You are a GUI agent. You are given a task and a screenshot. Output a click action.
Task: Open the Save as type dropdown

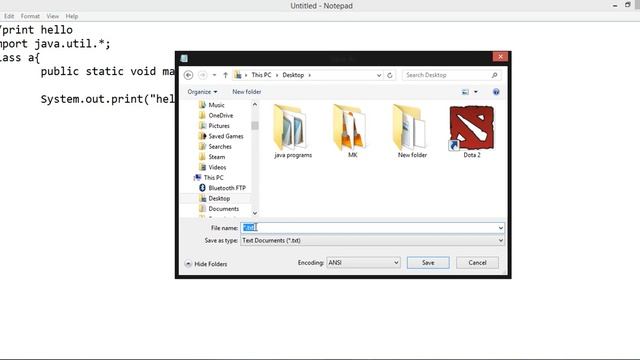(372, 241)
